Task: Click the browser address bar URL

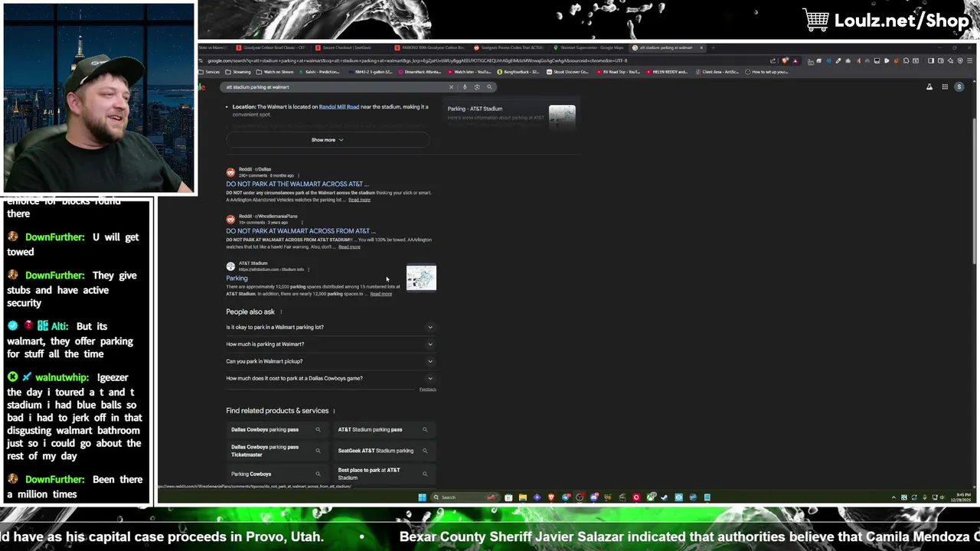Action: (x=417, y=60)
